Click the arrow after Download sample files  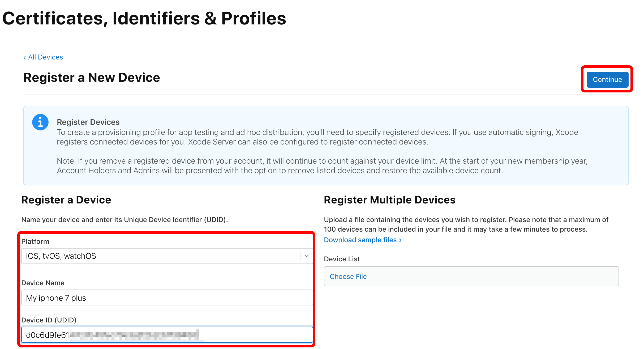coord(400,240)
